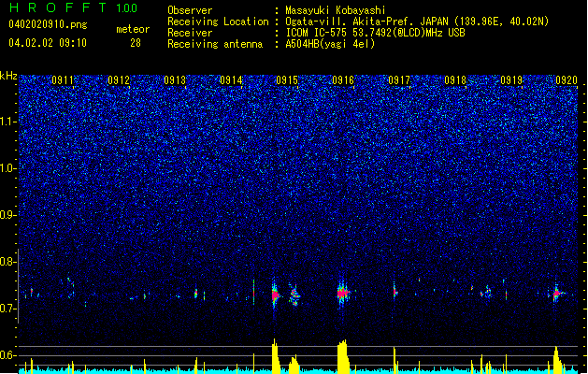This screenshot has height=374, width=588.
Task: Click the 0.8 frequency axis label
Action: pos(8,262)
